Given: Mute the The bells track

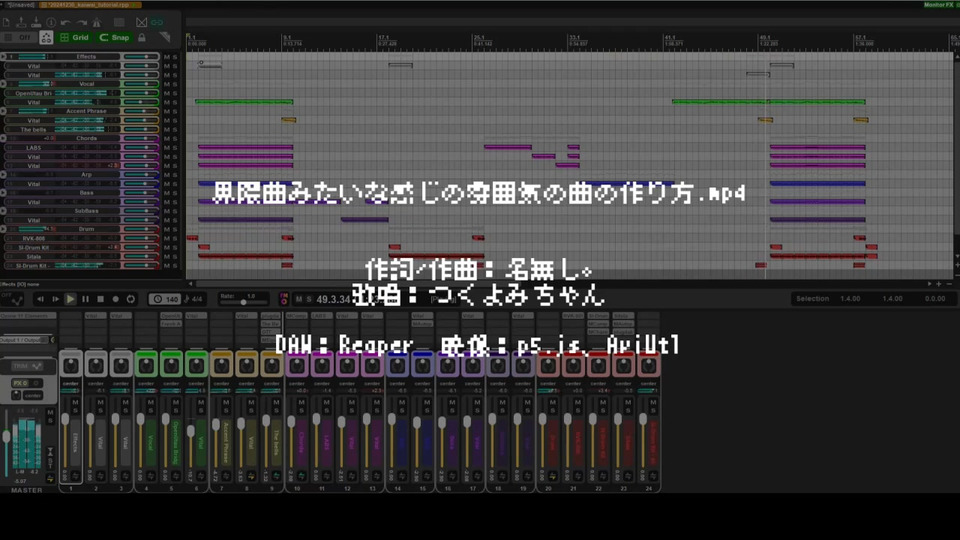Looking at the screenshot, I should point(166,130).
